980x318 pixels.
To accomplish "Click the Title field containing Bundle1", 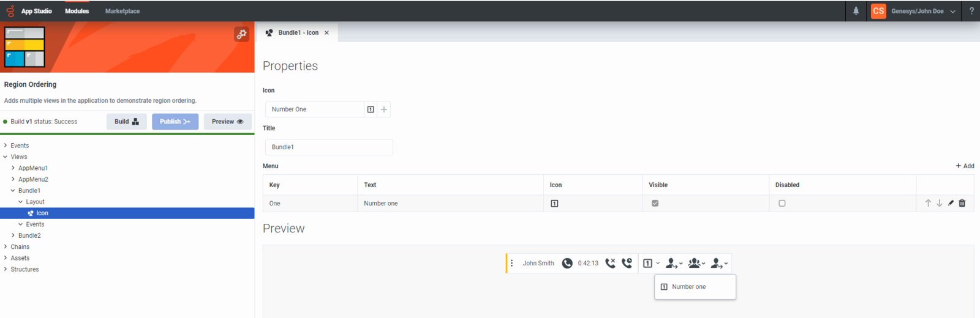I will point(329,147).
